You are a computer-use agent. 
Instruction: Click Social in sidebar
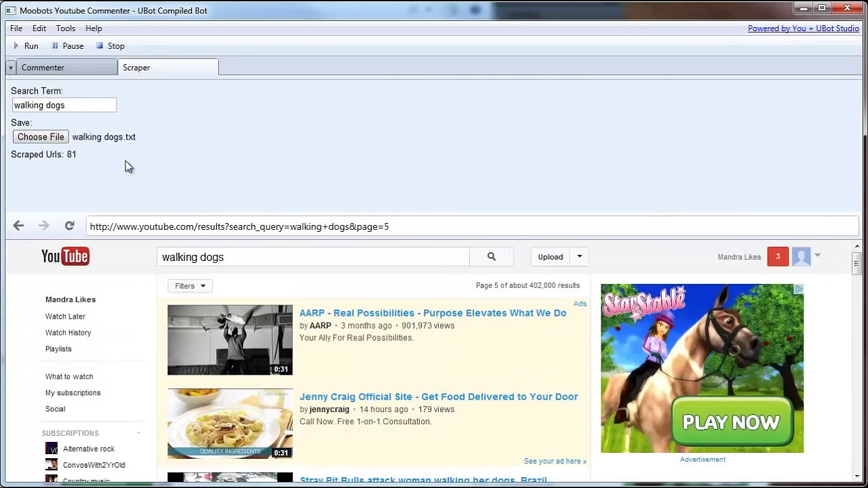coord(55,409)
